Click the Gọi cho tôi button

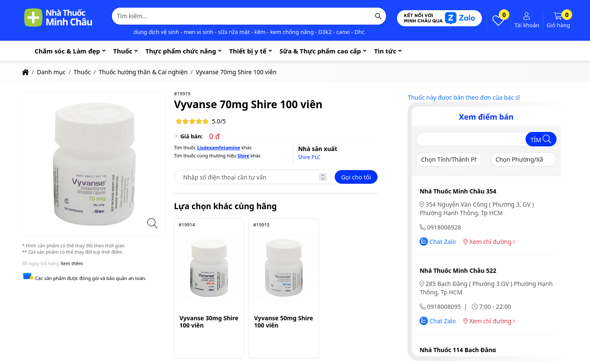356,177
